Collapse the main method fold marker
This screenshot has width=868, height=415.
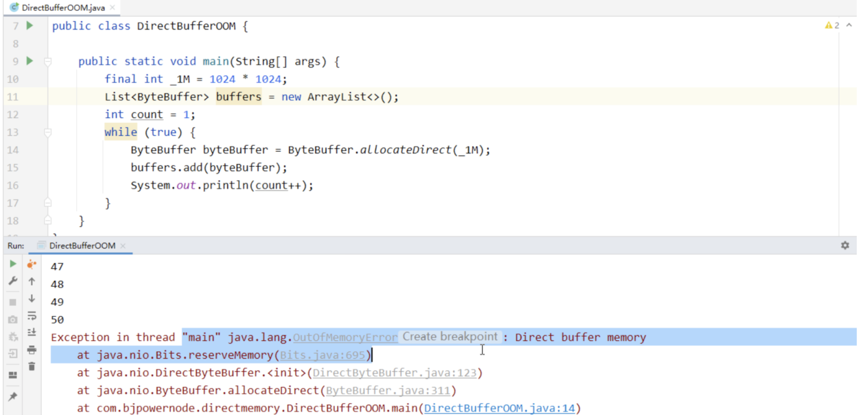pos(48,61)
